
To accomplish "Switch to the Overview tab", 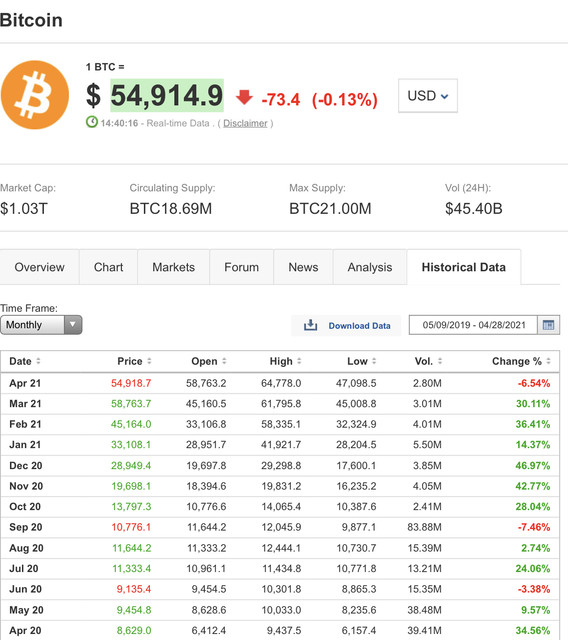I will (x=40, y=267).
